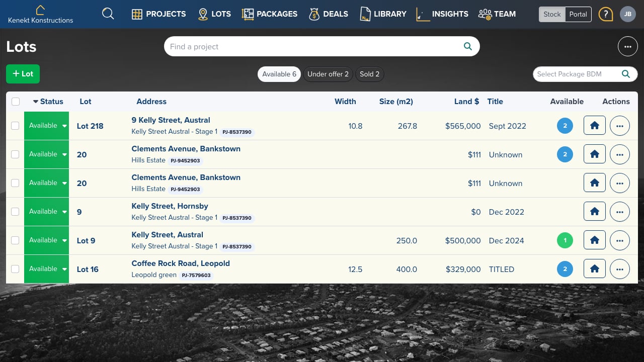This screenshot has height=362, width=644.
Task: Click green available badge for Lot 9
Action: point(565,240)
